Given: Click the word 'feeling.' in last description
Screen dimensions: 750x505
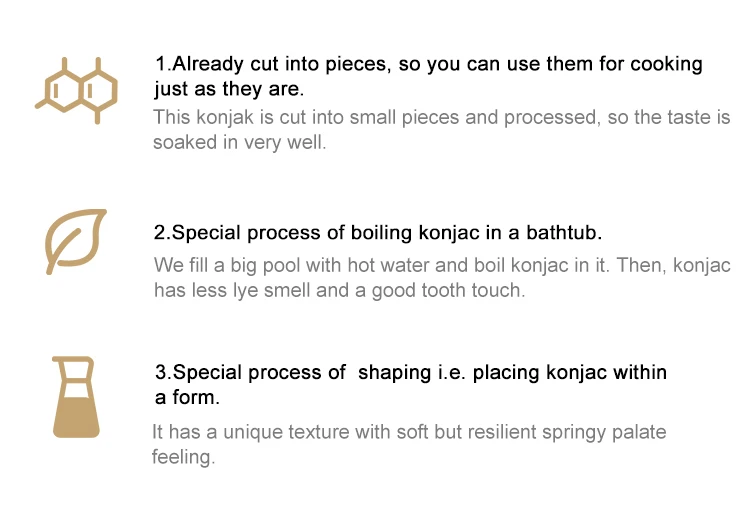Looking at the screenshot, I should (183, 457).
